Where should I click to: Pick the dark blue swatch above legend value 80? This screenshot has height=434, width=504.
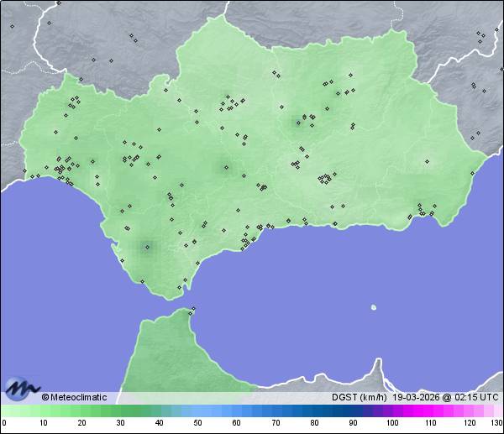click(x=313, y=410)
